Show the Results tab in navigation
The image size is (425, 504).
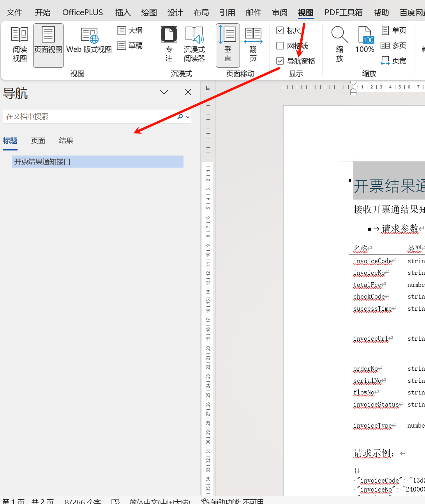click(x=66, y=141)
